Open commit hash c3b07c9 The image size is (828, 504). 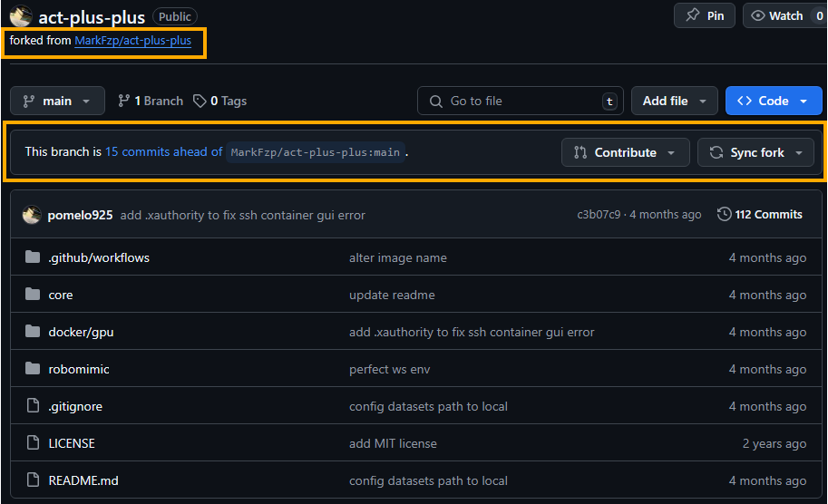point(599,215)
